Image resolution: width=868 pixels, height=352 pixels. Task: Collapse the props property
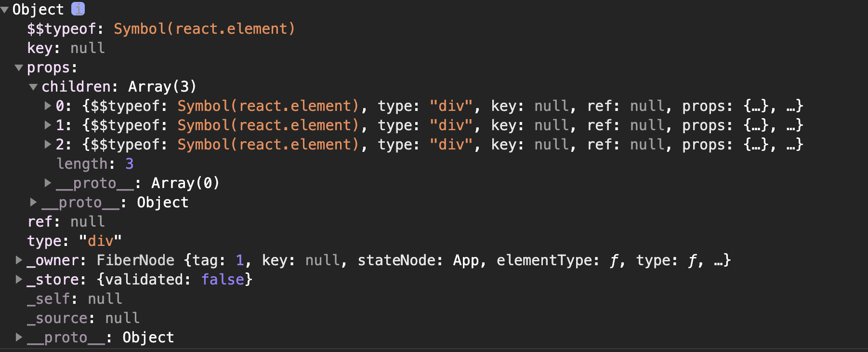tap(19, 68)
